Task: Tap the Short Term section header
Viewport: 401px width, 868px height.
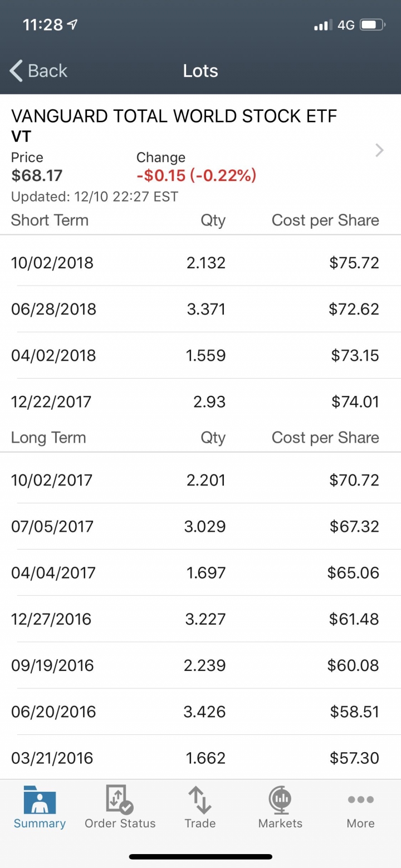Action: point(50,220)
